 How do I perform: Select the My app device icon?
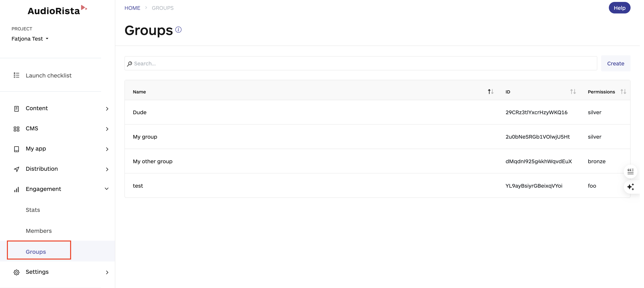coord(16,149)
